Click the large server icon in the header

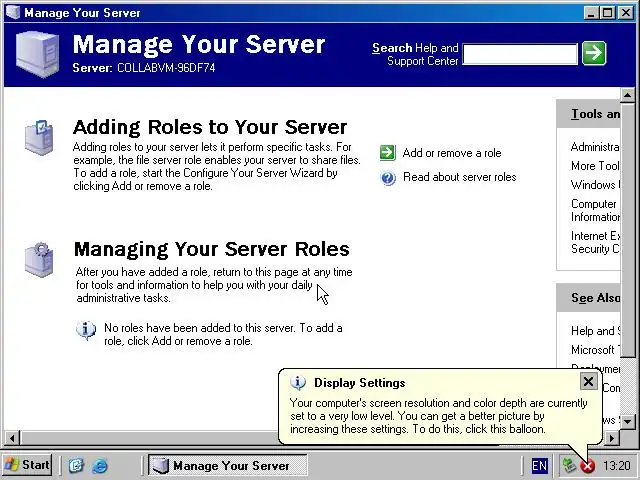pyautogui.click(x=37, y=54)
